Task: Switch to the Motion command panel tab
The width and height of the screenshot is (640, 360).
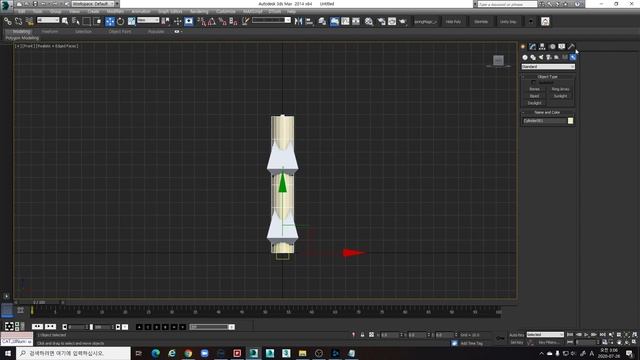Action: coord(552,47)
